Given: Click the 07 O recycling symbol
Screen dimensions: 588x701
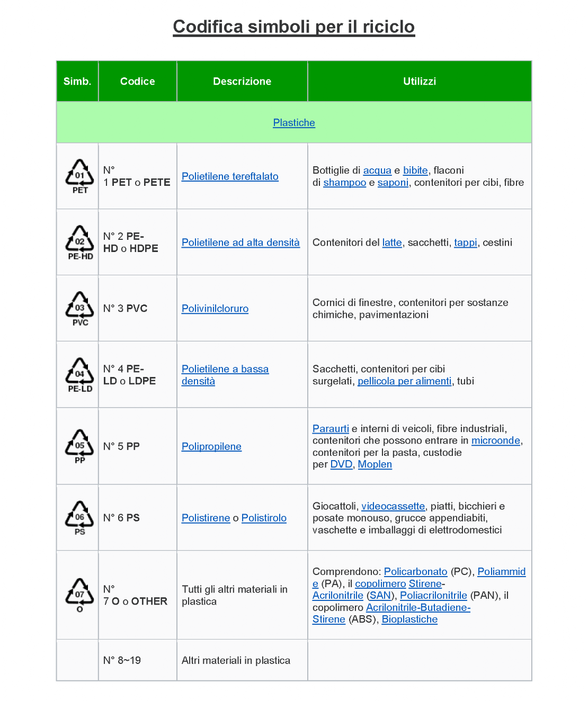Looking at the screenshot, I should point(79,595).
